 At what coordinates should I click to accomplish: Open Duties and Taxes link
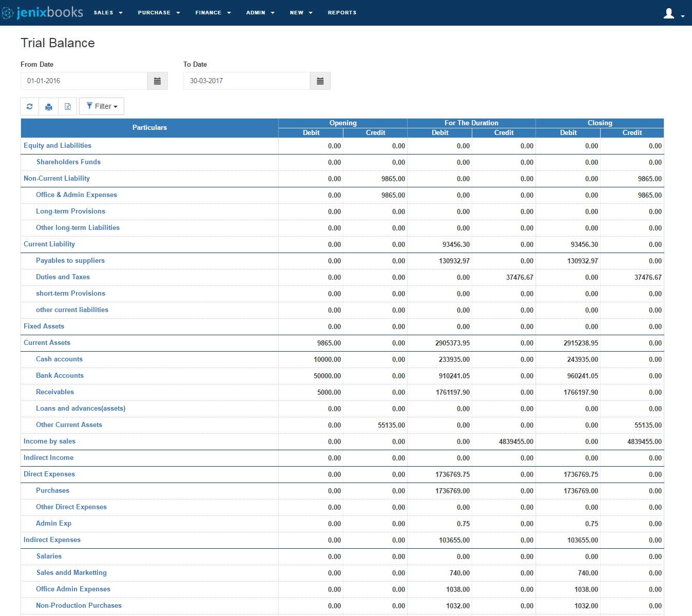[63, 277]
